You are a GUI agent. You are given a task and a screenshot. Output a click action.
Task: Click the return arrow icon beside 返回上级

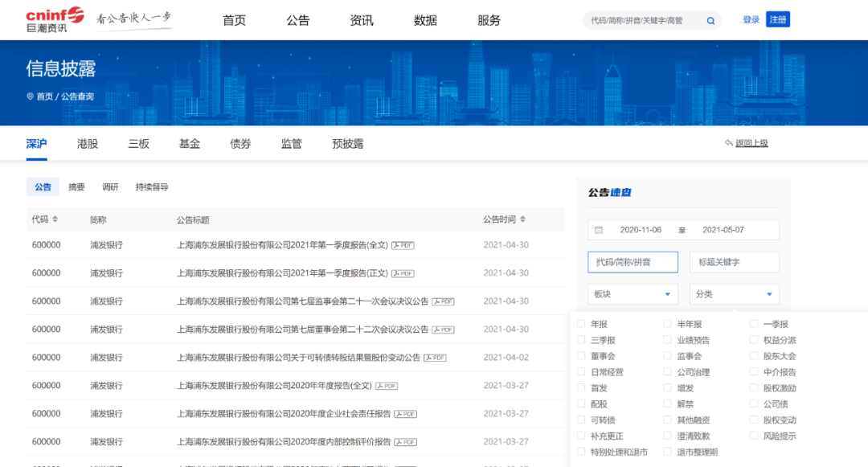(x=728, y=143)
